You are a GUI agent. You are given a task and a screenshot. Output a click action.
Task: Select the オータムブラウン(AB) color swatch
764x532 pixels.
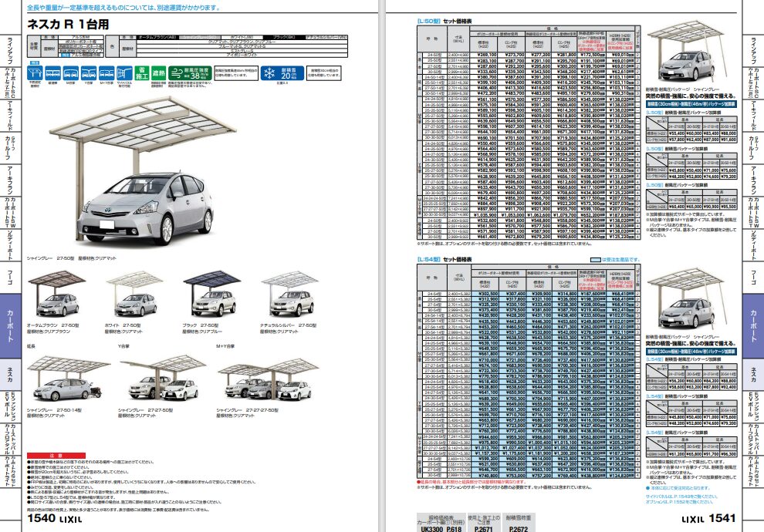click(158, 38)
